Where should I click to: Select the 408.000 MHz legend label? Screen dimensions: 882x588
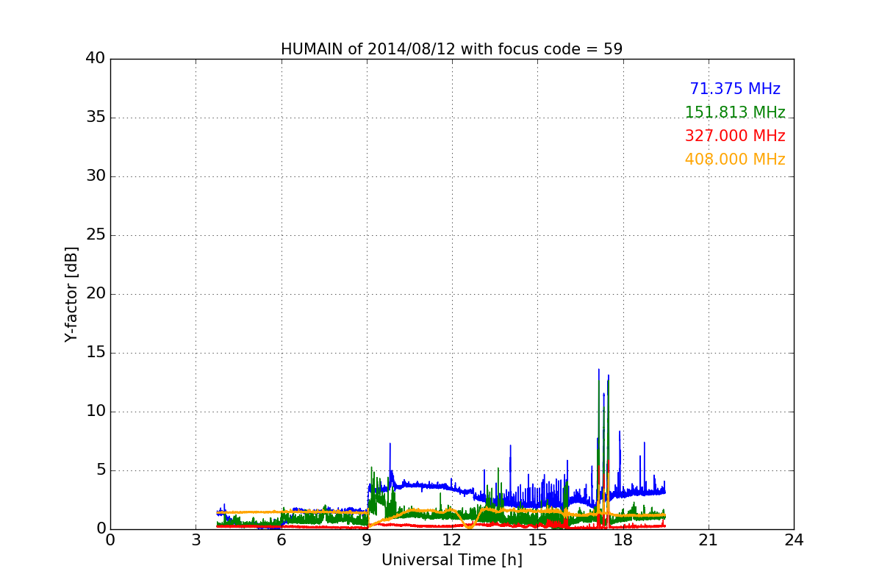click(x=735, y=159)
